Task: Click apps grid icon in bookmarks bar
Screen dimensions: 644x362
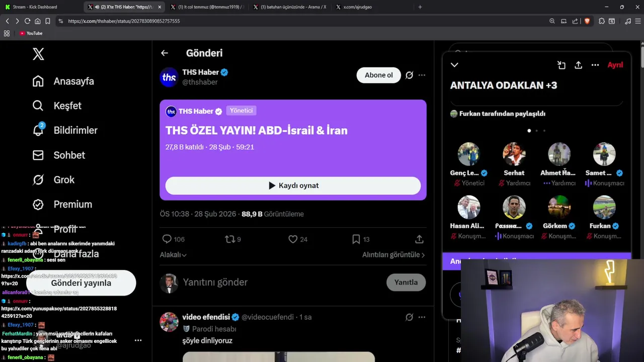Action: click(7, 33)
